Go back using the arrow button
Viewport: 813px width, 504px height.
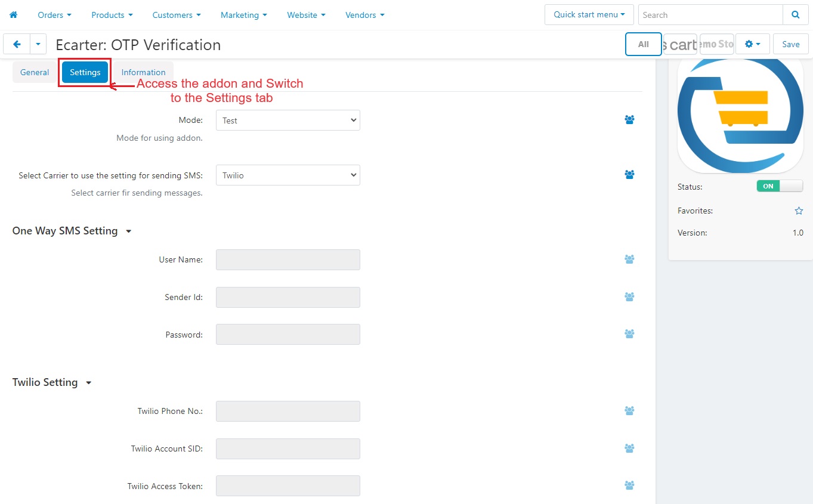pos(17,44)
